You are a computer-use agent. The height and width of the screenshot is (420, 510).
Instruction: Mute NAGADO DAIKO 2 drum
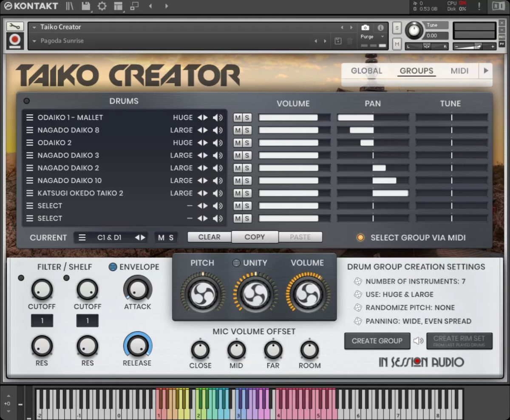pos(238,168)
